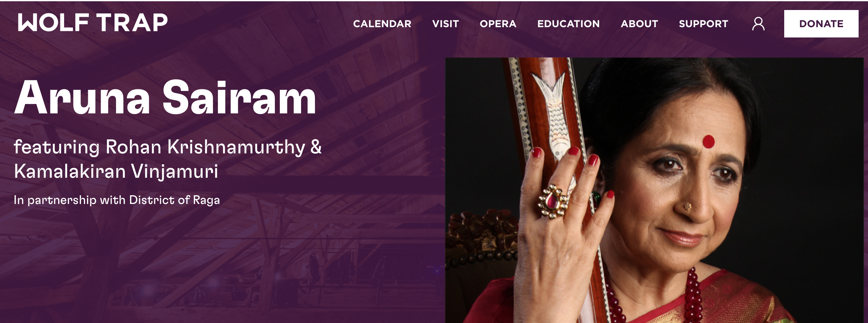
Task: Click the white Donate button
Action: click(x=821, y=23)
